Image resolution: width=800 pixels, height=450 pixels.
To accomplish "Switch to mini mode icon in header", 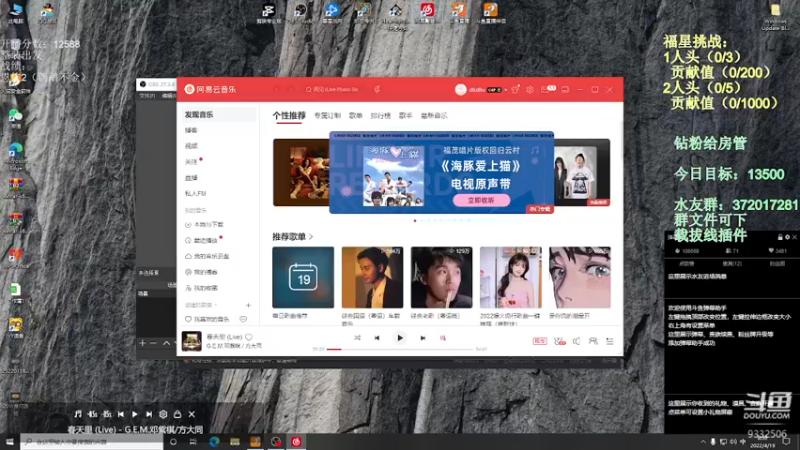I will pyautogui.click(x=565, y=90).
